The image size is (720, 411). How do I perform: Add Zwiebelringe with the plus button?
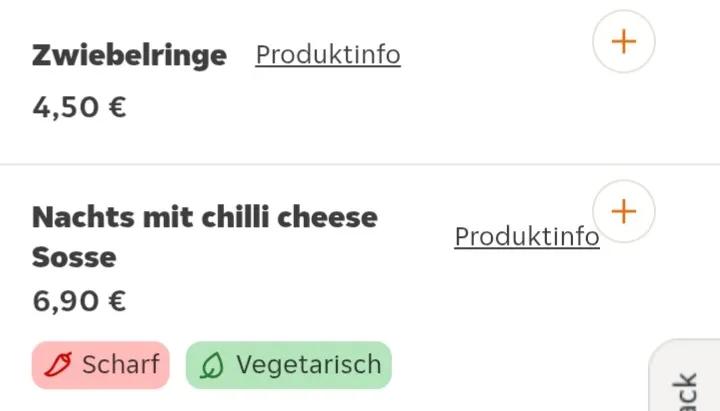623,42
